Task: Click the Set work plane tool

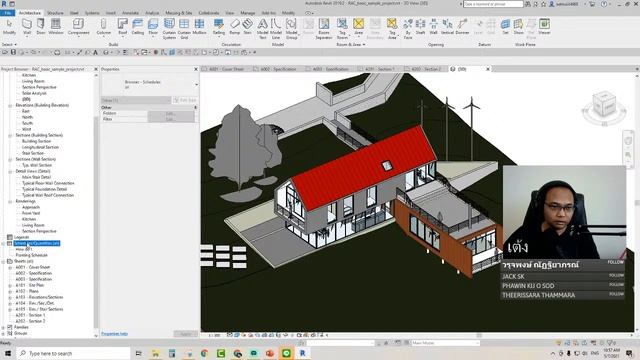Action: [x=505, y=27]
